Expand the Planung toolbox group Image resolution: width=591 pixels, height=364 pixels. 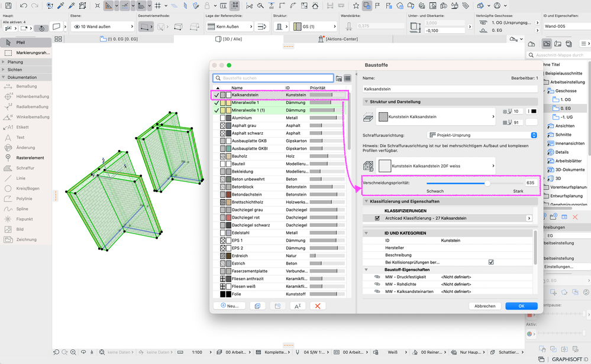[x=15, y=61]
